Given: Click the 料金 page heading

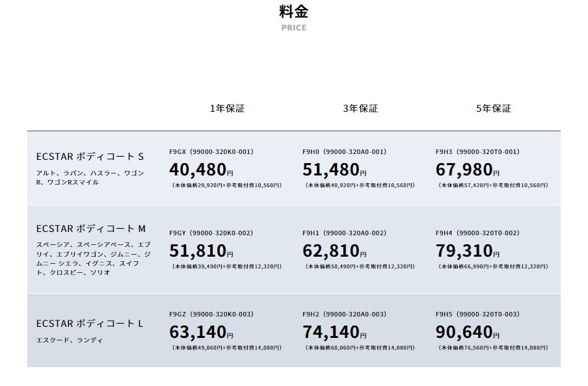Looking at the screenshot, I should tap(293, 11).
